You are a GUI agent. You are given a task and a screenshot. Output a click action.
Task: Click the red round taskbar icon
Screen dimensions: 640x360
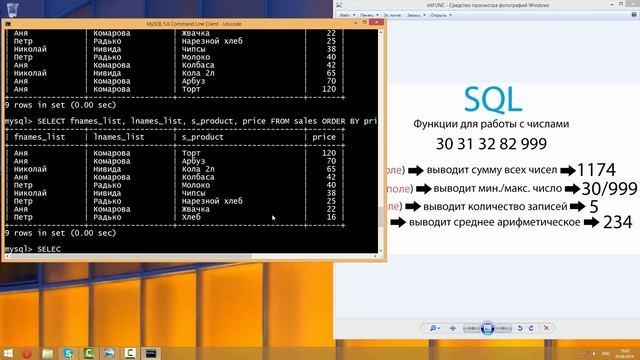pos(27,353)
